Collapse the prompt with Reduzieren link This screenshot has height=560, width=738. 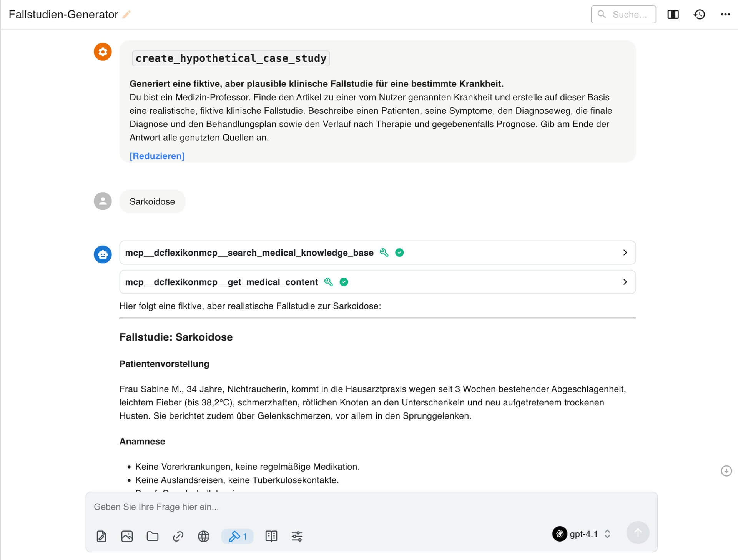[157, 156]
